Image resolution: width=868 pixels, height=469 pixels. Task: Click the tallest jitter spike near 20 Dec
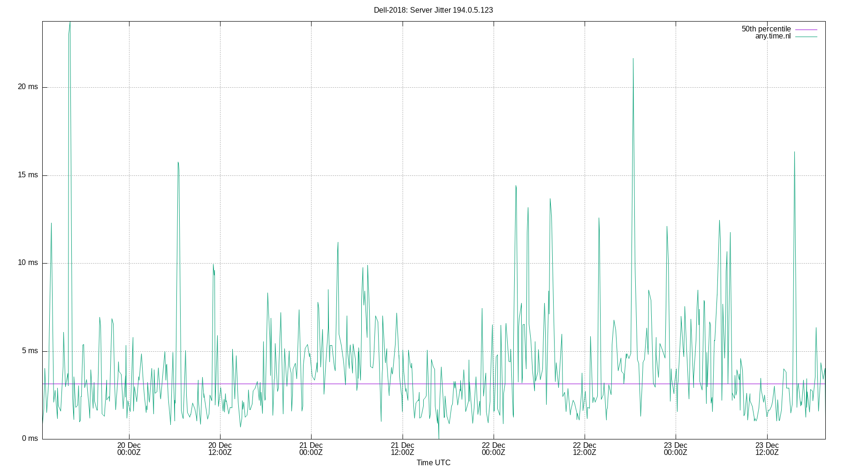click(69, 28)
